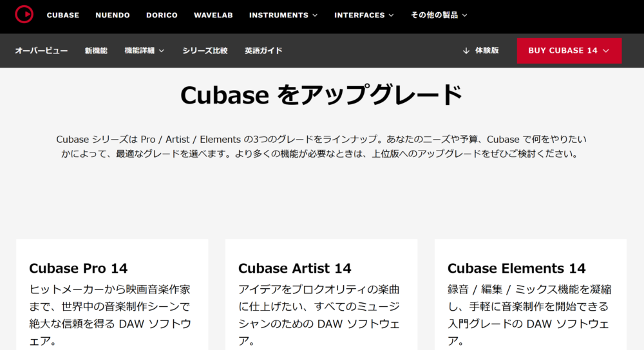Click the Cubase Pro 14 card heading
644x350 pixels.
pyautogui.click(x=79, y=268)
